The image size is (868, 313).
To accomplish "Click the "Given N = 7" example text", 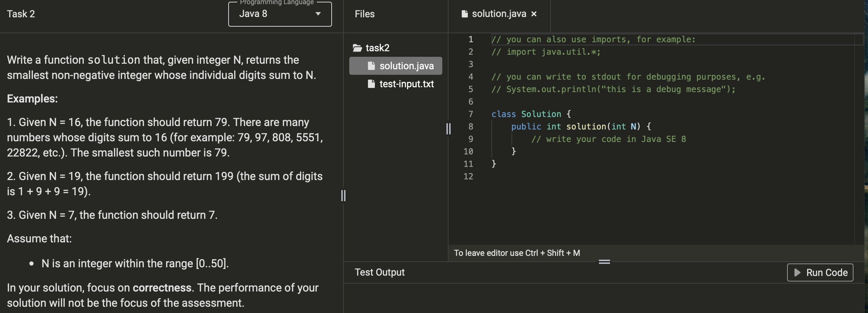I will [x=112, y=215].
